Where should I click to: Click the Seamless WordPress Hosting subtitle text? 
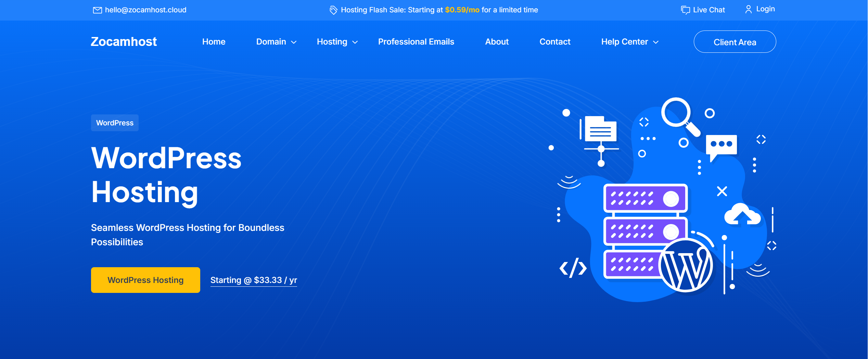(x=188, y=235)
